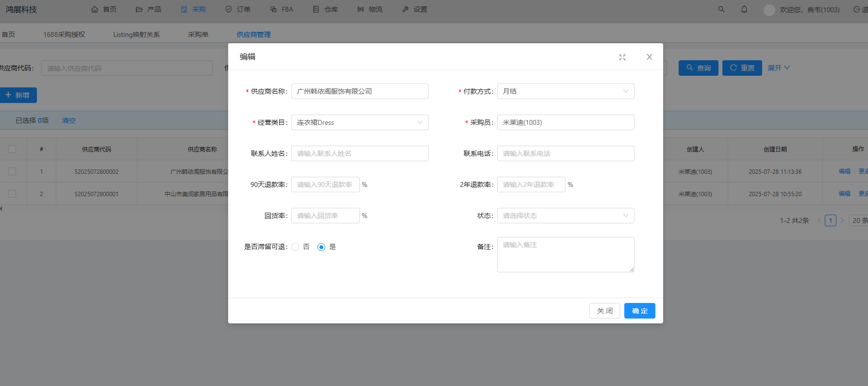Image resolution: width=868 pixels, height=386 pixels.
Task: Open the 物流 logistics icon
Action: (361, 9)
